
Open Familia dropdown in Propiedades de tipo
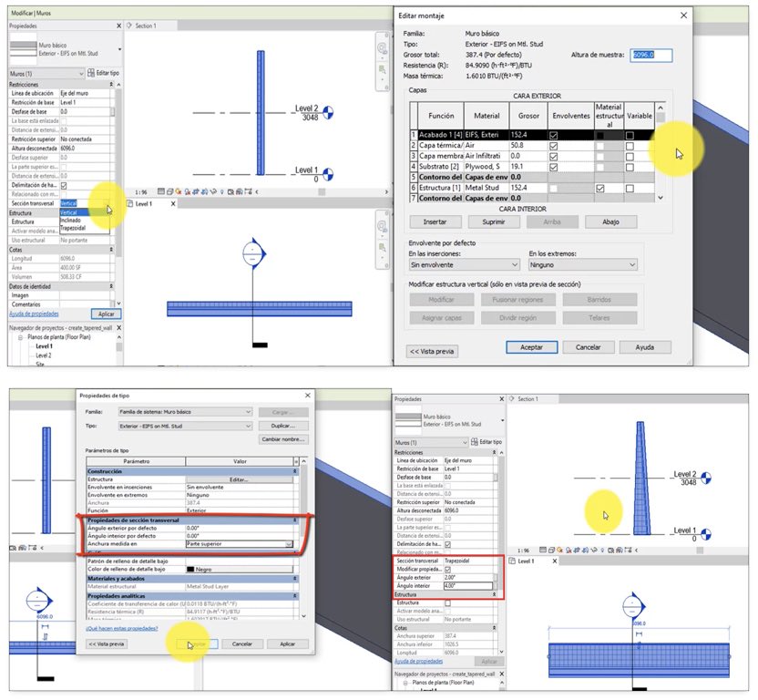(x=186, y=412)
